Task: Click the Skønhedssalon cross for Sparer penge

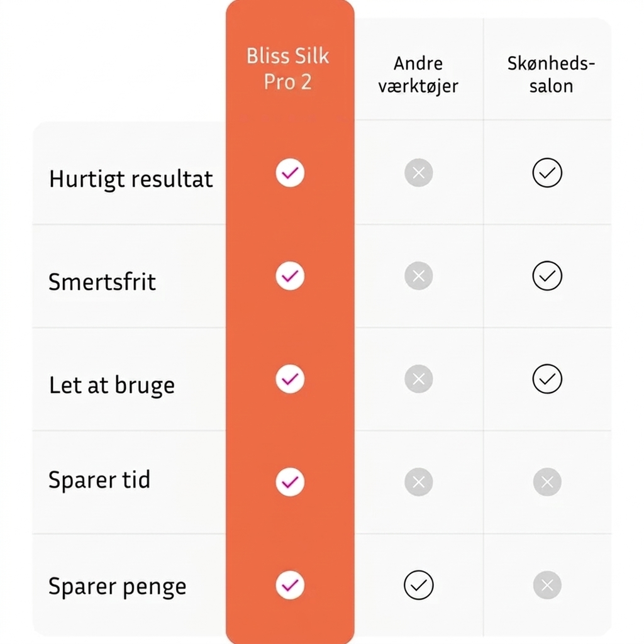Action: tap(547, 585)
